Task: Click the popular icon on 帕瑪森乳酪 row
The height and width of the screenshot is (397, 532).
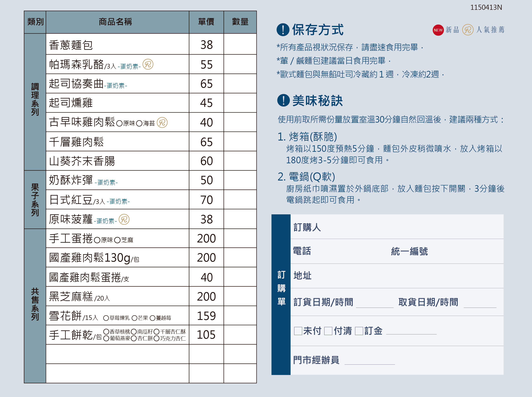Action: click(148, 64)
